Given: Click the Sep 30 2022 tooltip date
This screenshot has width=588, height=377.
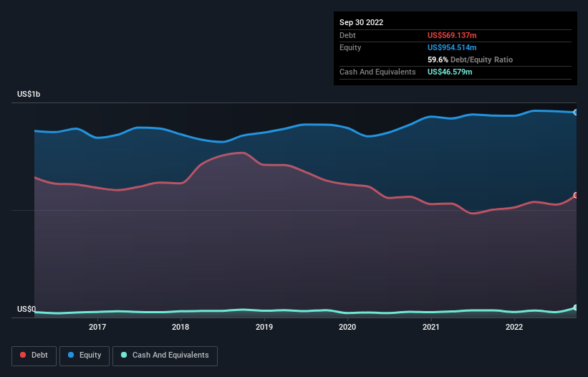Looking at the screenshot, I should pyautogui.click(x=361, y=22).
